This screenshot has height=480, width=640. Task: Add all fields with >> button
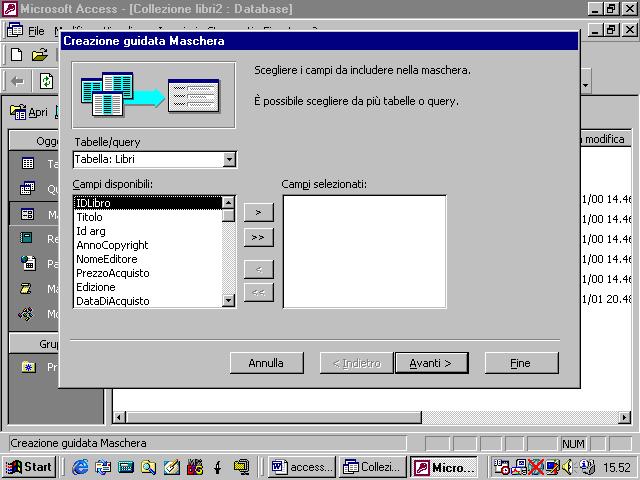(x=258, y=237)
